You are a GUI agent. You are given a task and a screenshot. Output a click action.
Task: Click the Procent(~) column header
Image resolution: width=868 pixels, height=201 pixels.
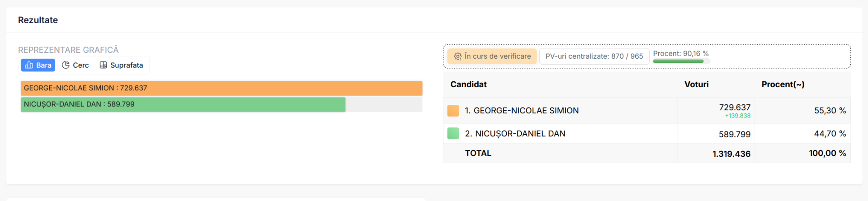point(783,84)
